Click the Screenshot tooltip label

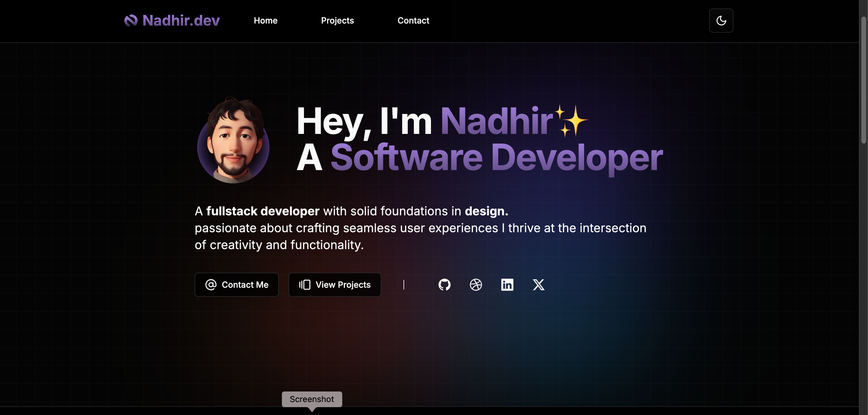[312, 399]
